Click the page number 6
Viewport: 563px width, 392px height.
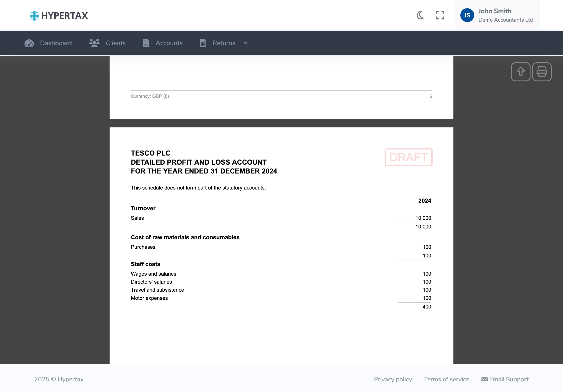(431, 96)
